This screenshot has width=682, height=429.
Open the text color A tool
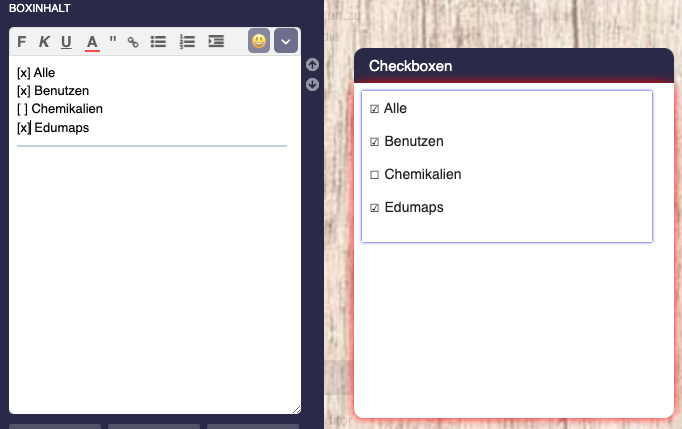(92, 43)
